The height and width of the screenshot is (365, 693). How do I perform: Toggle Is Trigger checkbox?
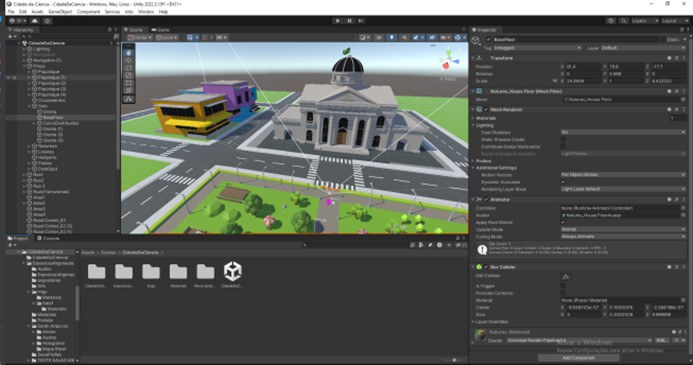(563, 286)
